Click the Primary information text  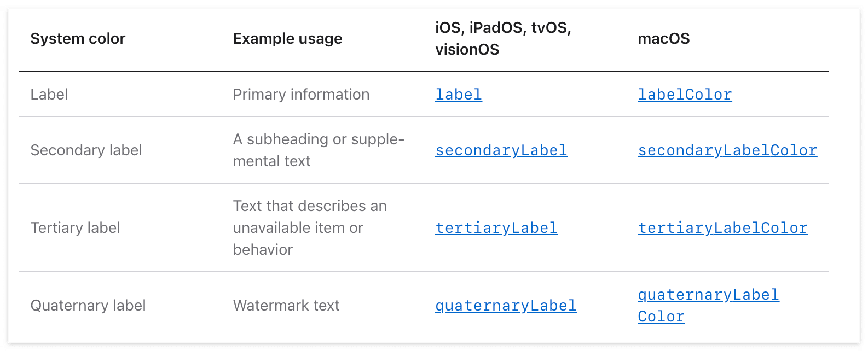[301, 95]
